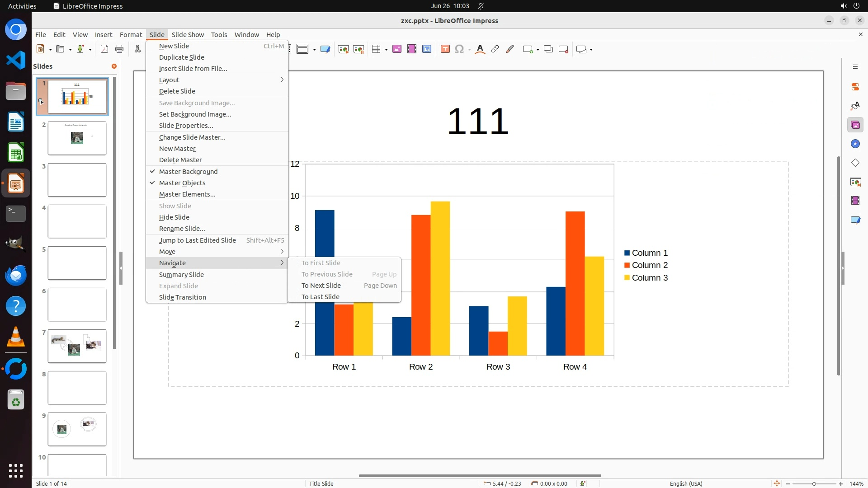This screenshot has width=868, height=488.
Task: Open sidebar Shapes diamond icon
Action: click(x=855, y=163)
